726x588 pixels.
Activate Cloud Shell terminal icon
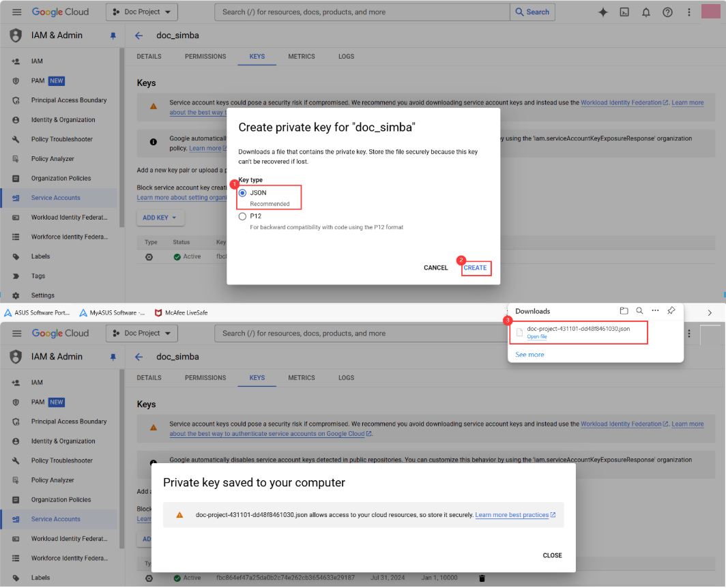(624, 12)
